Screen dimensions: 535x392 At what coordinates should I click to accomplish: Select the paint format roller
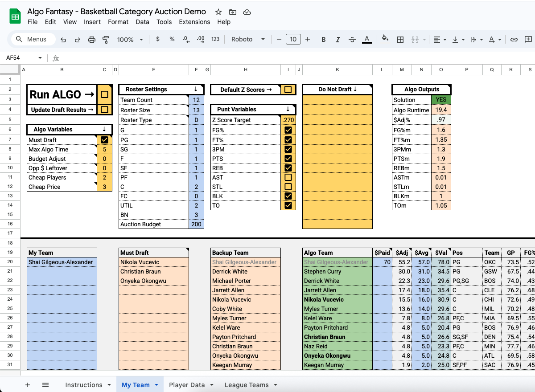click(106, 40)
